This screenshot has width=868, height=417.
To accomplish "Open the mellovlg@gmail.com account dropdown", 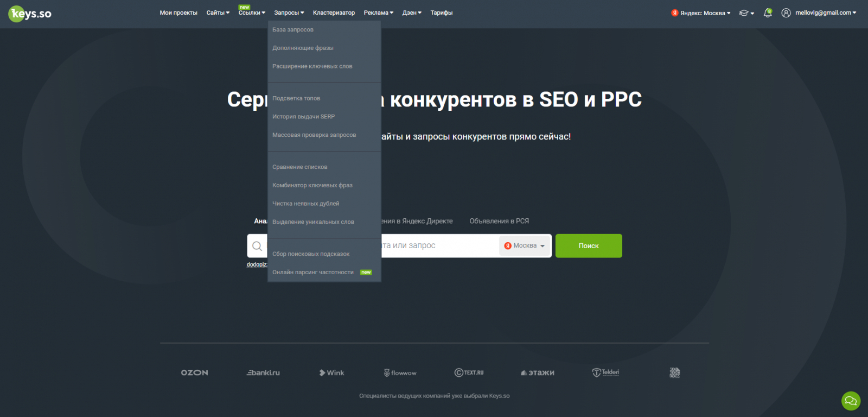I will (x=826, y=13).
